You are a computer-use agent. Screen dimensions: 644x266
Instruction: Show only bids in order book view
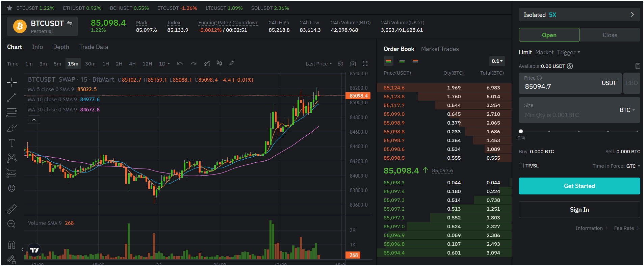pos(402,61)
